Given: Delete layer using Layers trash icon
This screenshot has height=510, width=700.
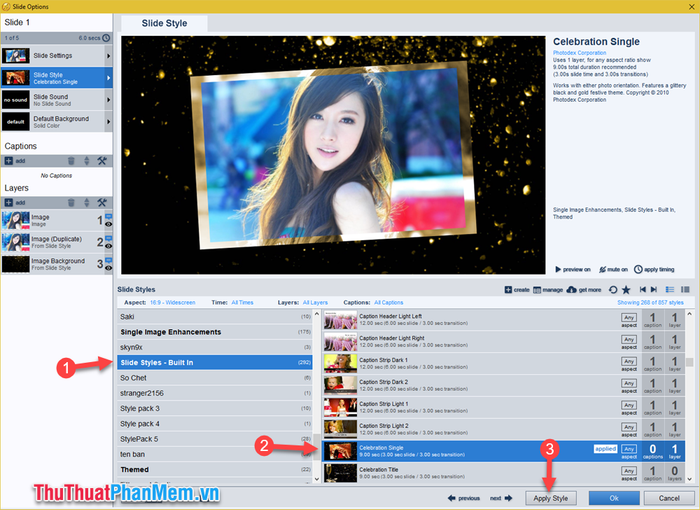Looking at the screenshot, I should pyautogui.click(x=71, y=203).
